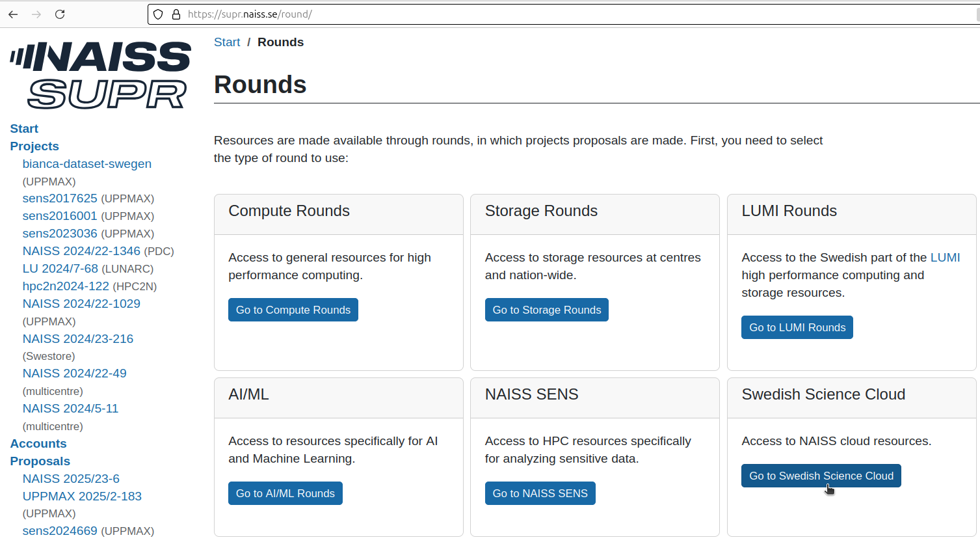Screen dimensions: 980x544
Task: Open proposal NAISS 2025/23-6
Action: pyautogui.click(x=71, y=478)
